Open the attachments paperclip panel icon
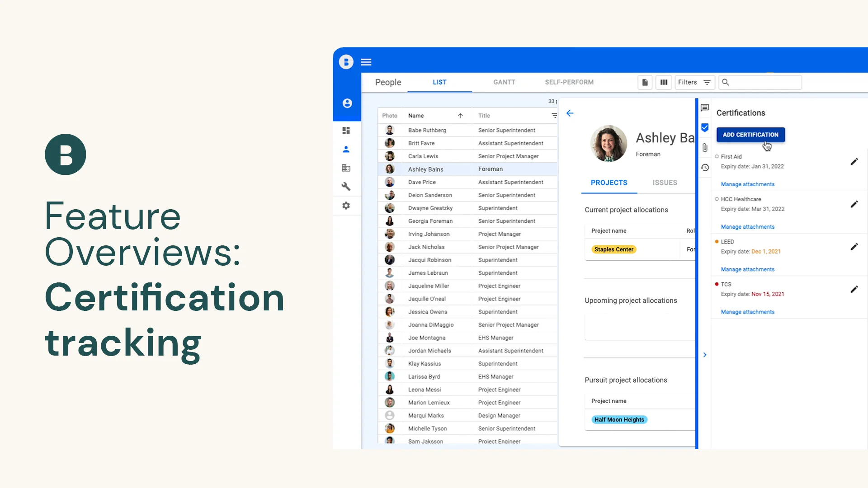The height and width of the screenshot is (488, 868). tap(705, 148)
